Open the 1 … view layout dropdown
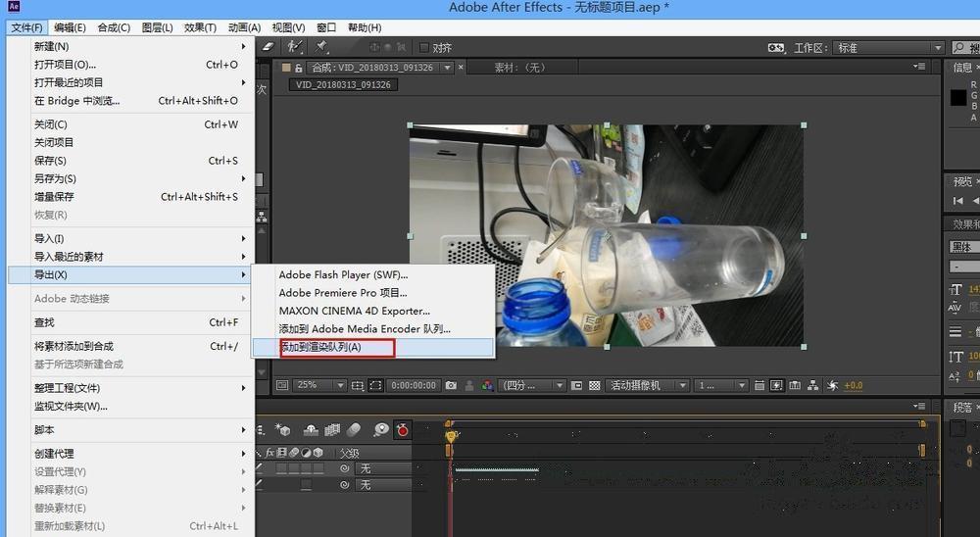Screen dimensions: 980x537 pyautogui.click(x=721, y=386)
